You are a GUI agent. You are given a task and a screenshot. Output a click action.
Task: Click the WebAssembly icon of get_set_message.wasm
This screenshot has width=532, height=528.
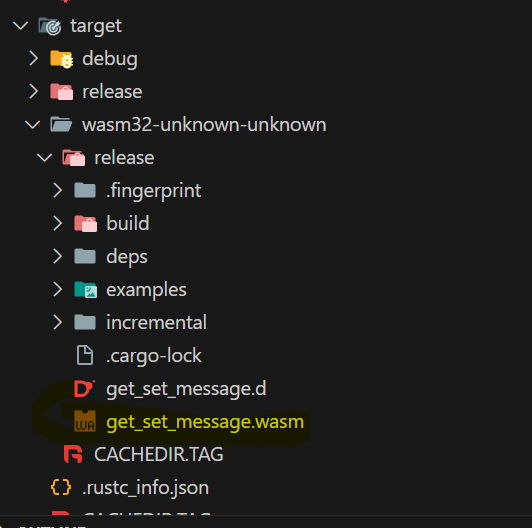tap(85, 421)
